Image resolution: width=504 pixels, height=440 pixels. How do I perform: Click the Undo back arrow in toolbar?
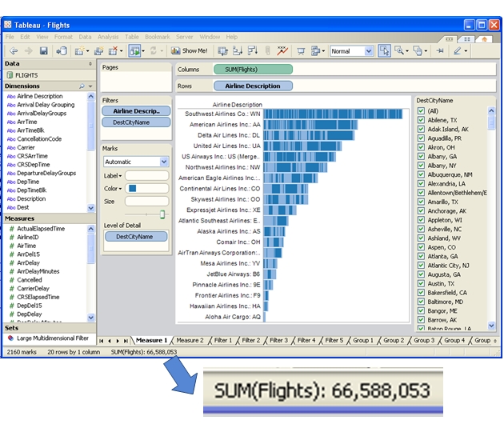pos(14,50)
